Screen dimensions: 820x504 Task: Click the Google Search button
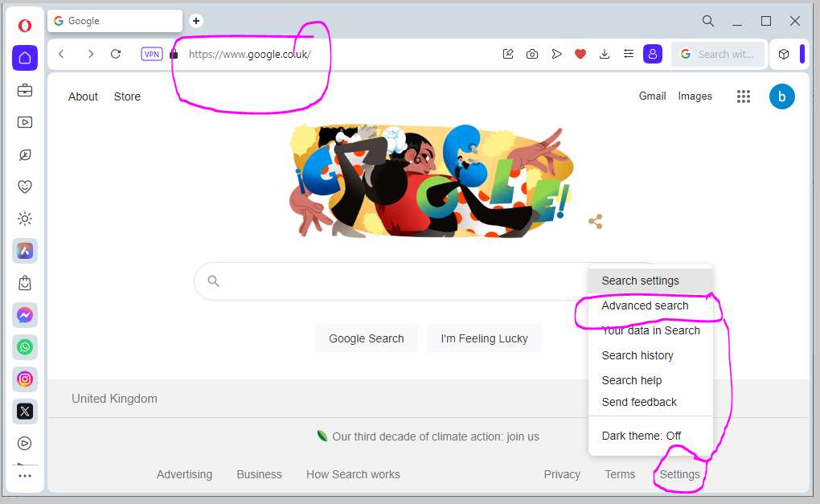click(x=366, y=338)
